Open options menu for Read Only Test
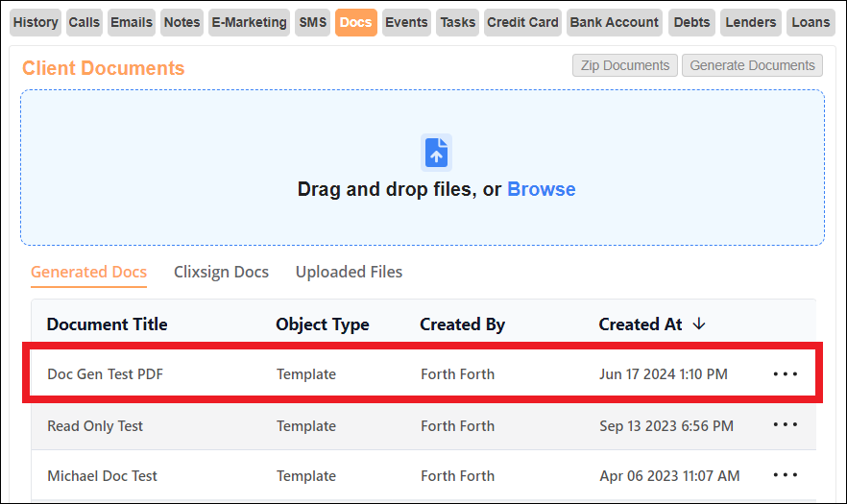The height and width of the screenshot is (504, 847). click(785, 424)
